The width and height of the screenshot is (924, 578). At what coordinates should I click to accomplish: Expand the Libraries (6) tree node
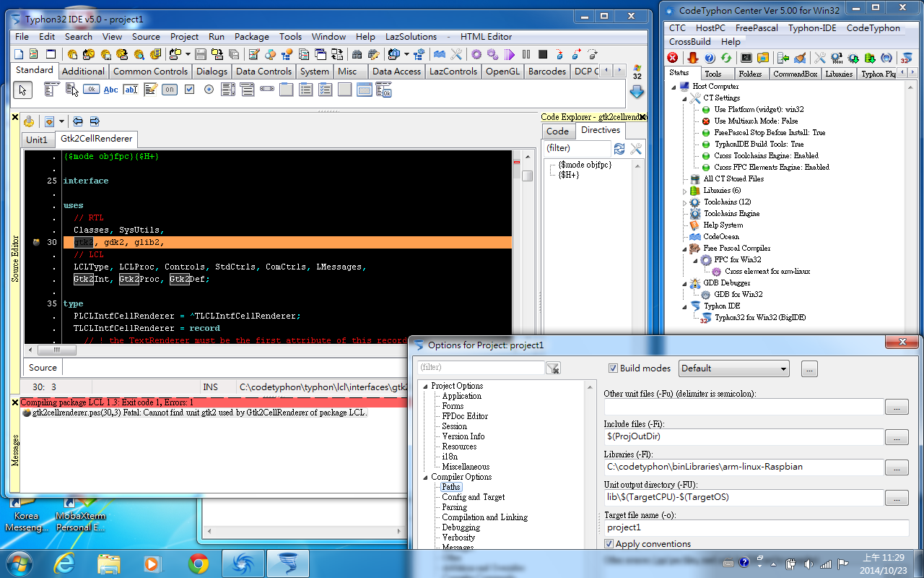coord(686,191)
